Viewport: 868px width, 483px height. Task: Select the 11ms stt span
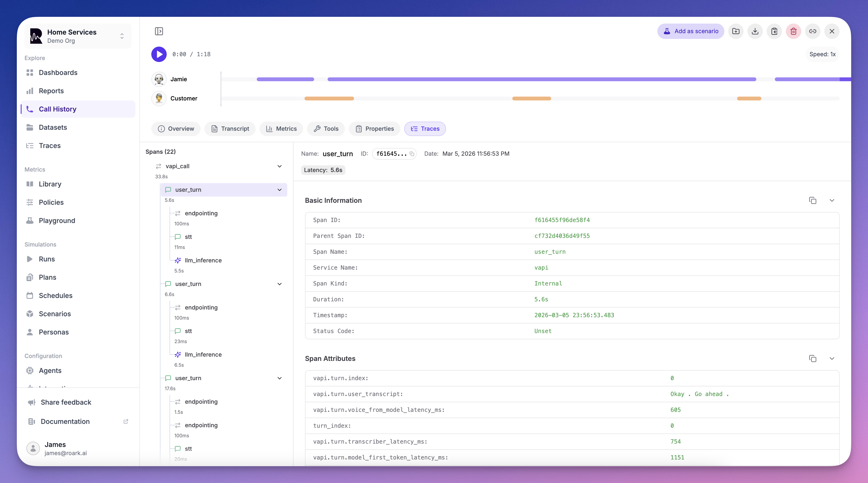[x=228, y=237]
